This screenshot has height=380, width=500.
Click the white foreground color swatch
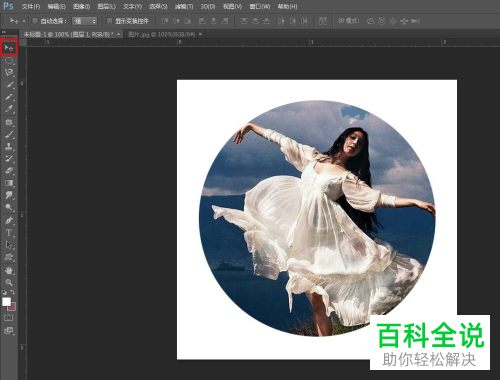(x=6, y=302)
